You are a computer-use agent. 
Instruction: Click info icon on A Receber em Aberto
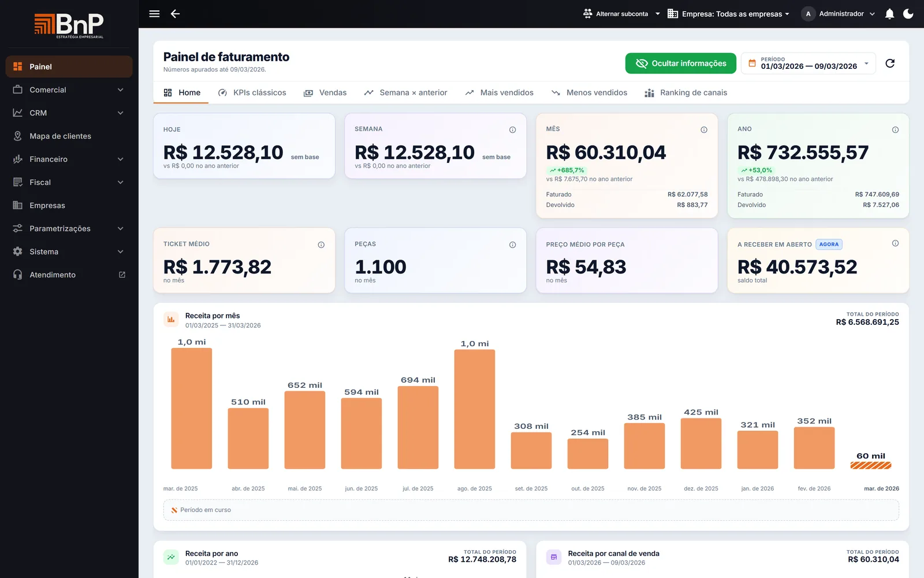coord(895,243)
